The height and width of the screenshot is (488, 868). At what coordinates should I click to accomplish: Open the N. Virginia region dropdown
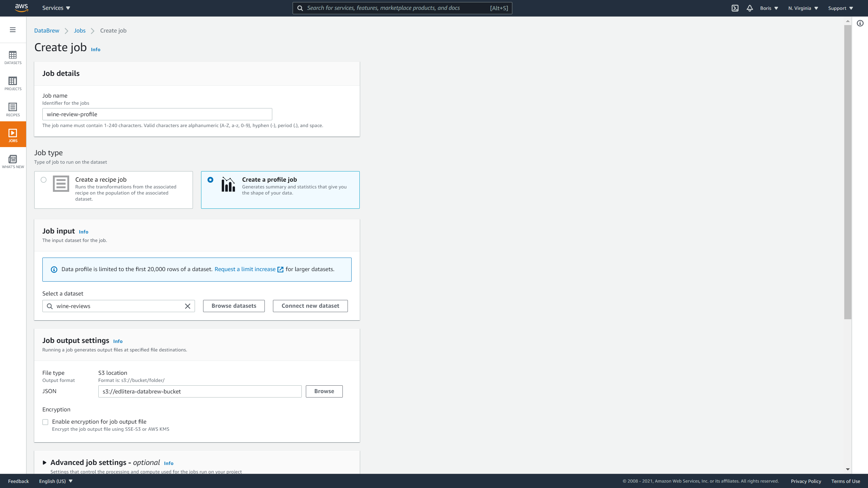point(803,8)
